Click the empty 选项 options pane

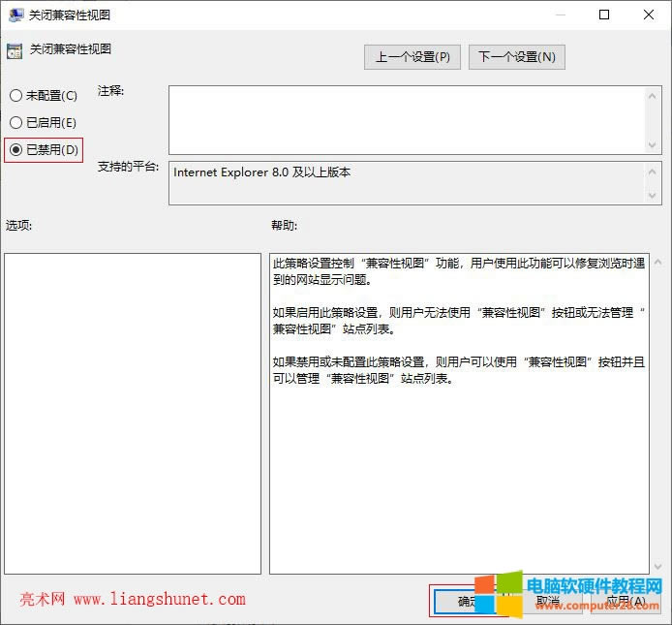point(133,414)
